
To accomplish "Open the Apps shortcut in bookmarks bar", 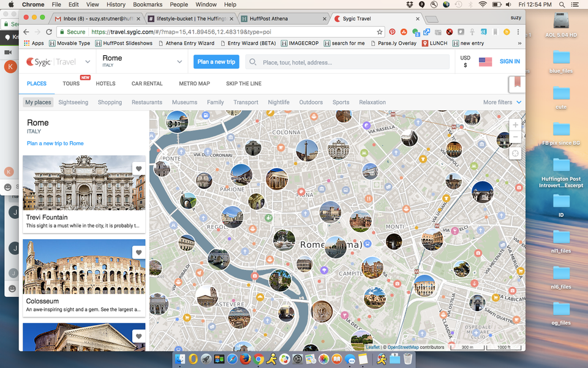I will point(34,43).
